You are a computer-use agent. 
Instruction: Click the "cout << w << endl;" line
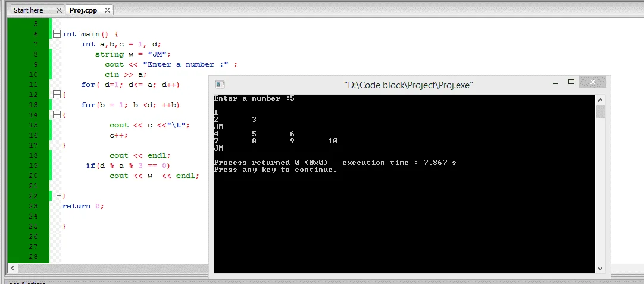pyautogui.click(x=154, y=176)
